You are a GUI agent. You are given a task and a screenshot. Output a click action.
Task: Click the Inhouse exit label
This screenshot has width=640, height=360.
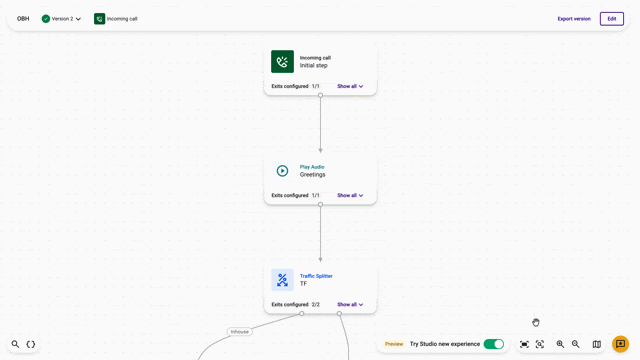pos(240,332)
